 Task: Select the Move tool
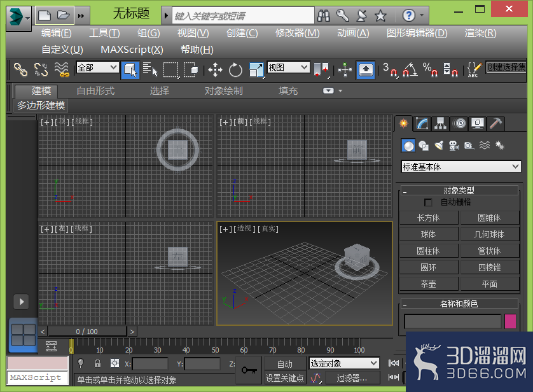coord(215,70)
